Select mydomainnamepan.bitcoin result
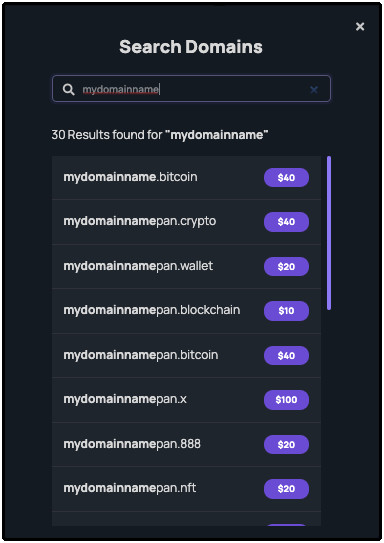The height and width of the screenshot is (543, 384). click(x=186, y=355)
